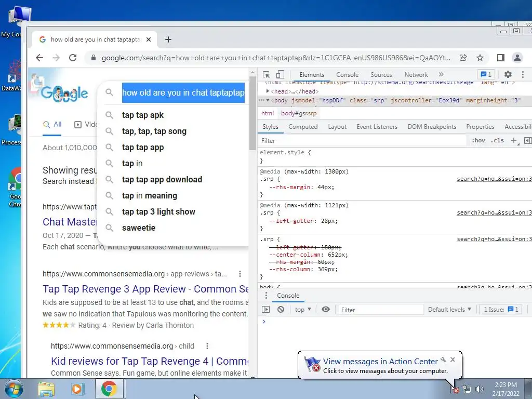Open the console drawer three-dot menu
Viewport: 532px width, 399px height.
pos(266,296)
